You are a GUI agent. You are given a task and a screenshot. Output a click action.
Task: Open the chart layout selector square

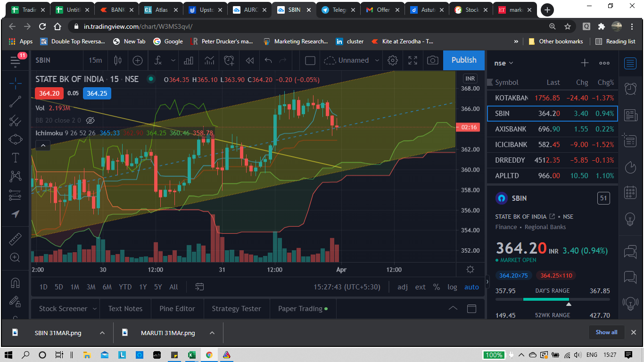310,60
